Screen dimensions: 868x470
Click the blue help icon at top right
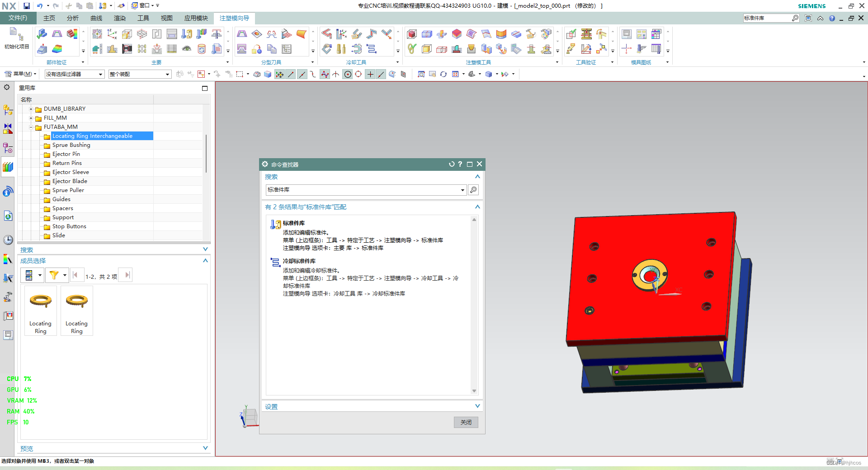832,18
